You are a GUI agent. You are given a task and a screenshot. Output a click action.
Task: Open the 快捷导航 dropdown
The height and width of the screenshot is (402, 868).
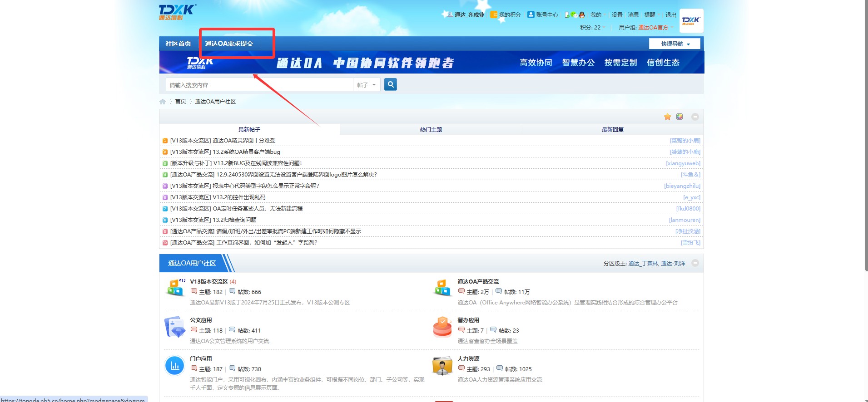(675, 44)
